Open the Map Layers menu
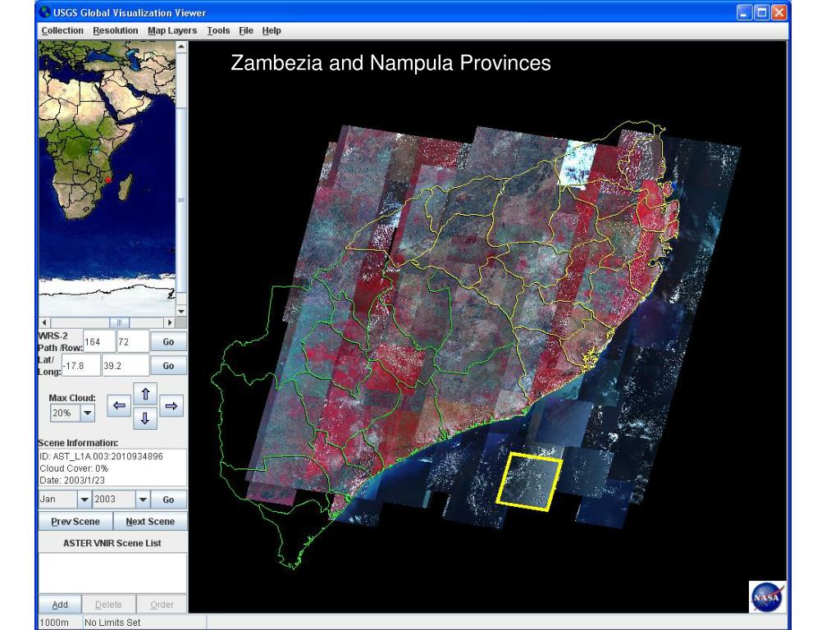This screenshot has width=840, height=630. (172, 30)
